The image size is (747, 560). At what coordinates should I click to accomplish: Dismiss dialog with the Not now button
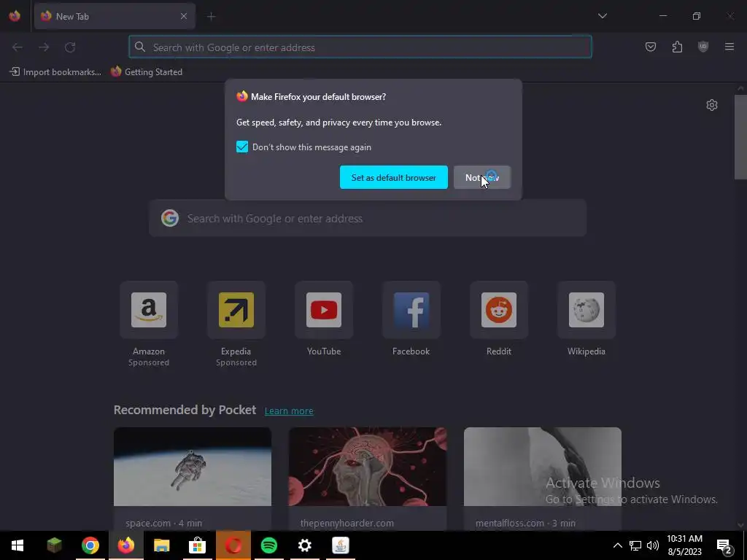[x=482, y=177]
